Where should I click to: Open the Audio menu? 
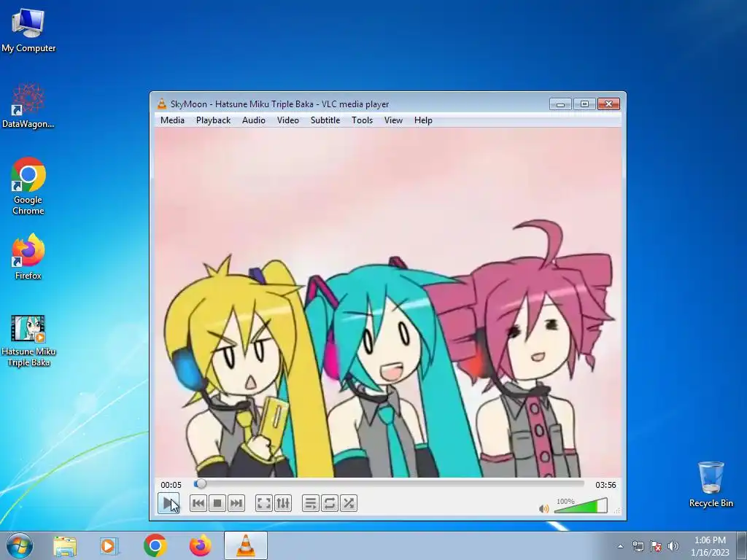253,120
